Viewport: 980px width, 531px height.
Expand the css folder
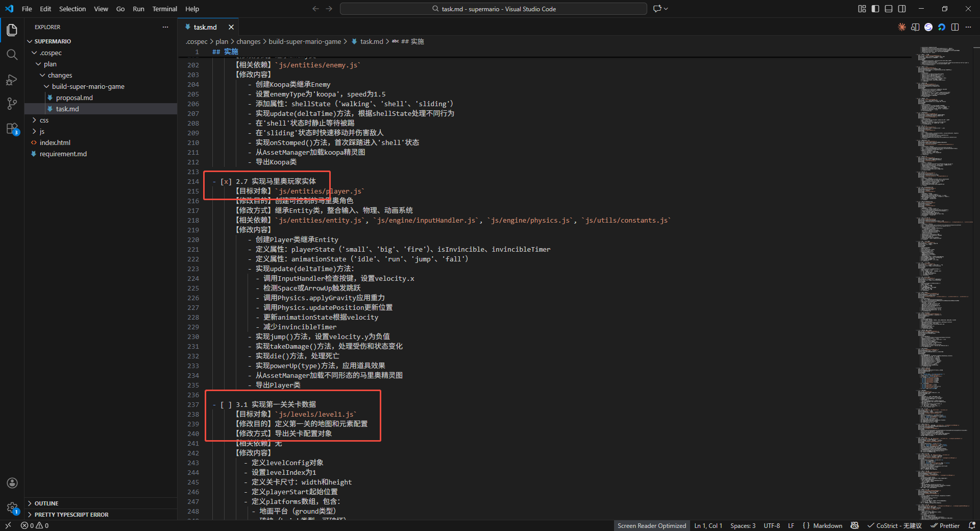44,120
